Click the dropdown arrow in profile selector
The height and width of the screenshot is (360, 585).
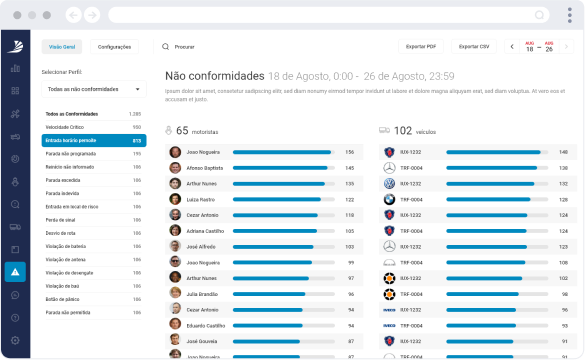click(x=138, y=89)
